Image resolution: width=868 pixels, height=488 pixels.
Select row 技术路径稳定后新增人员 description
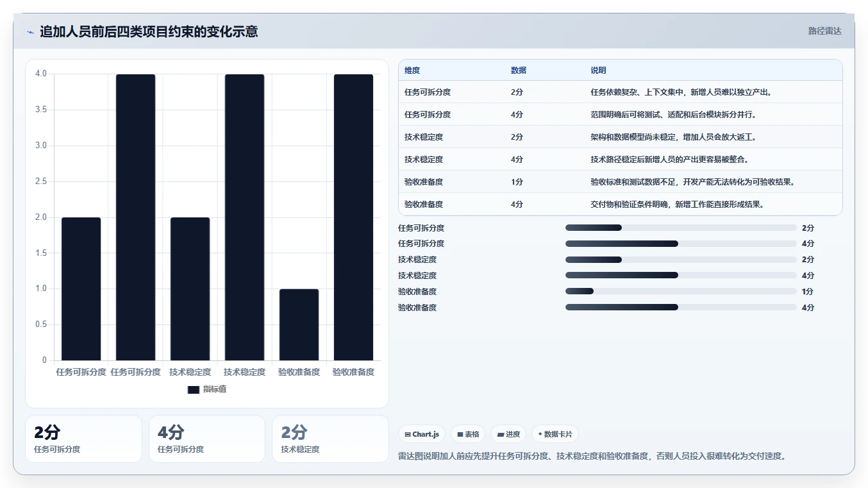669,159
